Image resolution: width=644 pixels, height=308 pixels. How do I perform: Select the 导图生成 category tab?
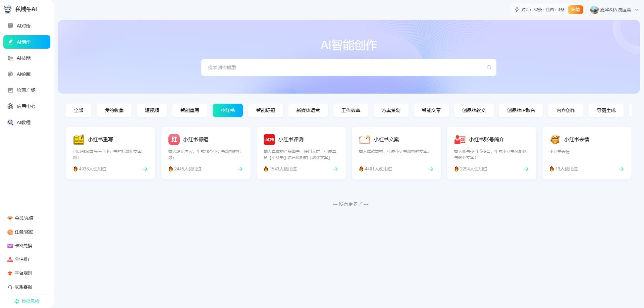pyautogui.click(x=606, y=110)
